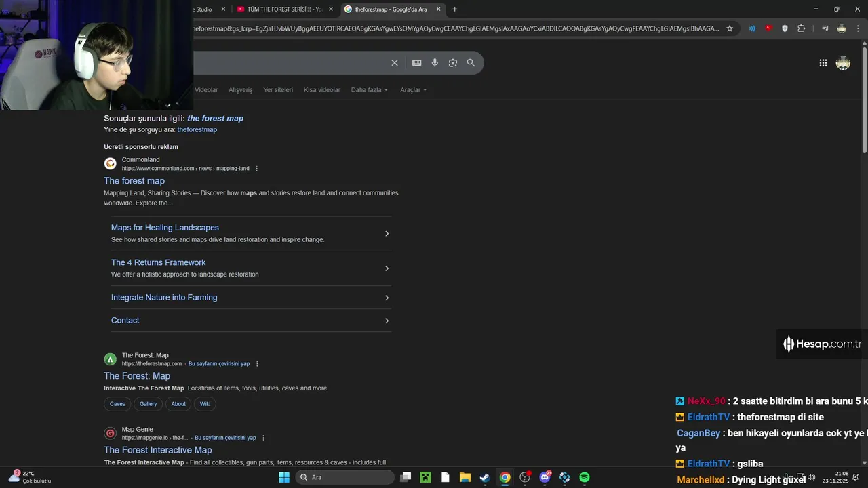Viewport: 868px width, 488px height.
Task: Translate The Forest: Map page link
Action: [x=219, y=364]
